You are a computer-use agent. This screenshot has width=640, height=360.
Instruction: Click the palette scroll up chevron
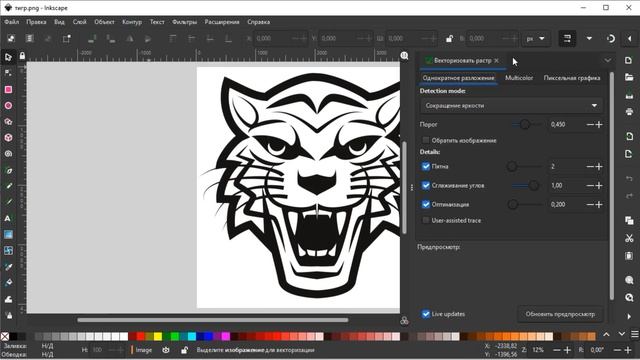click(607, 335)
